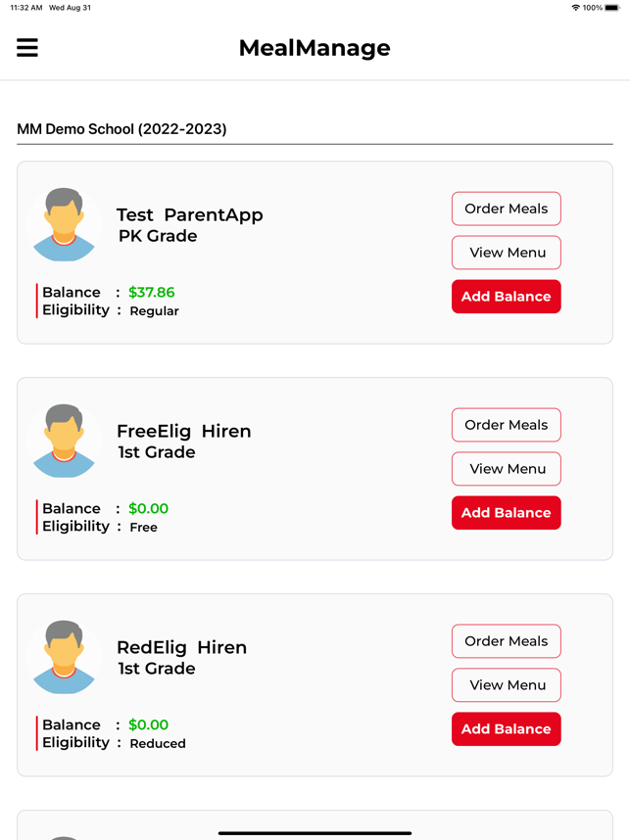Order Meals for Test ParentApp

pyautogui.click(x=506, y=209)
